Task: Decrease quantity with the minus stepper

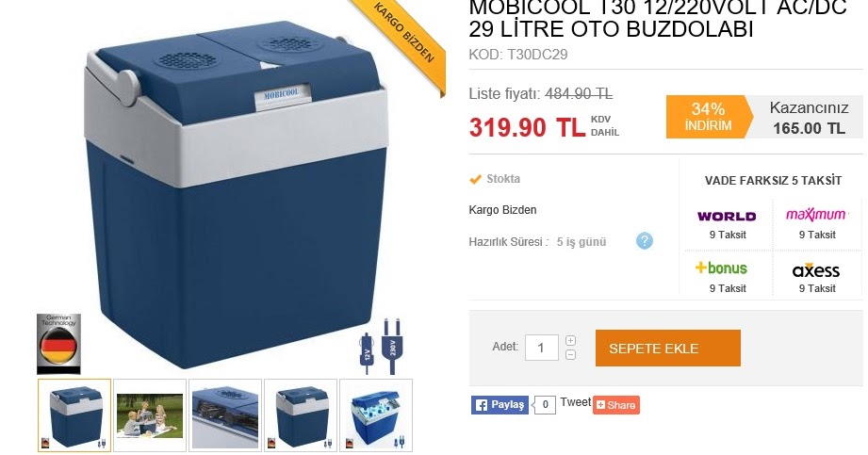Action: (x=571, y=354)
